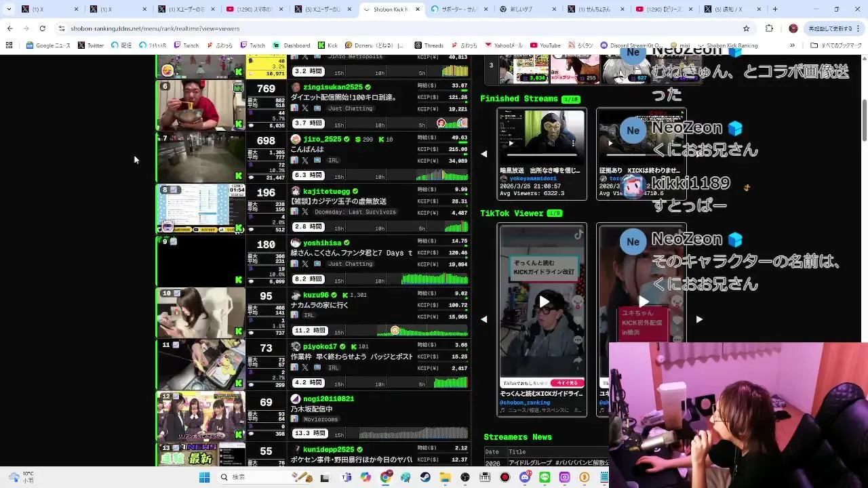Open the stats chart icon in nogi20110821's row

pos(294,419)
